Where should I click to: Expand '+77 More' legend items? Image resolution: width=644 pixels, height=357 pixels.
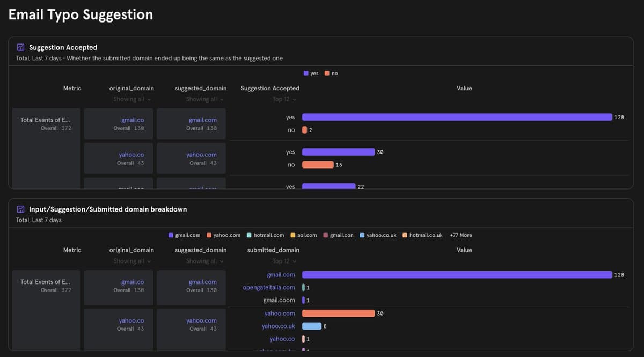point(461,235)
